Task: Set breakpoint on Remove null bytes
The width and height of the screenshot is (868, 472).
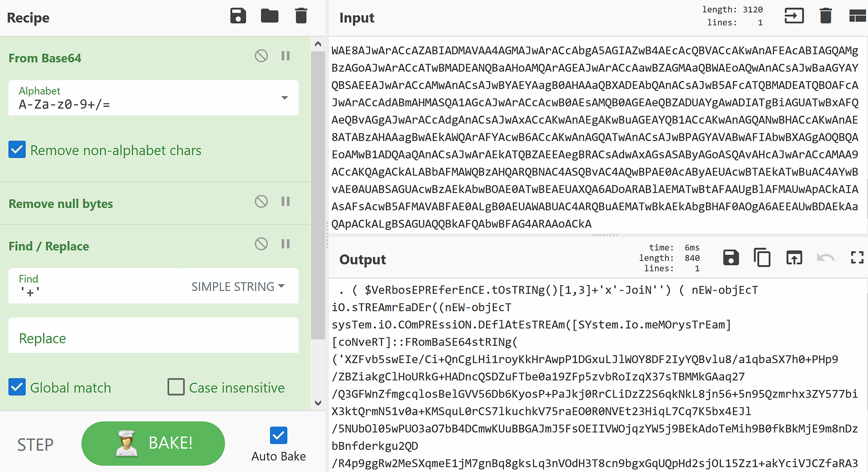Action: click(x=286, y=201)
